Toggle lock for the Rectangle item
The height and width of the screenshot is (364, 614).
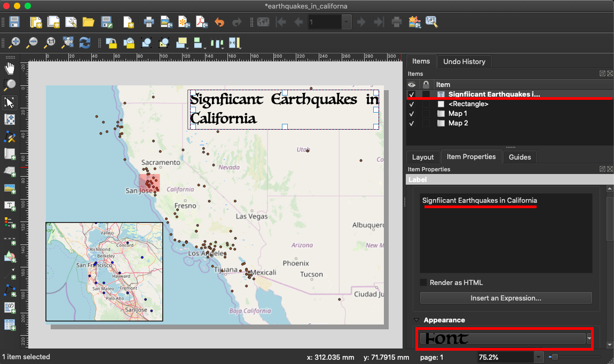coord(426,104)
